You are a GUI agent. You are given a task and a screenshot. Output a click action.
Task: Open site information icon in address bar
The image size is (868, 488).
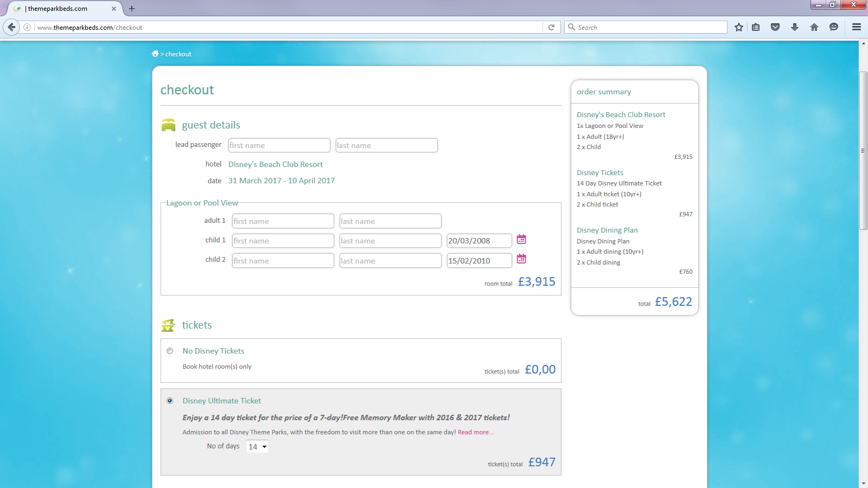point(27,27)
